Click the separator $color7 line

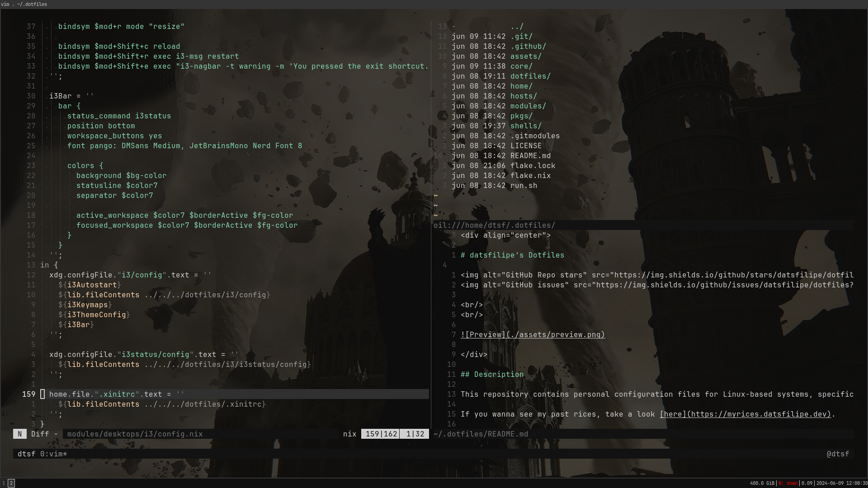click(114, 196)
